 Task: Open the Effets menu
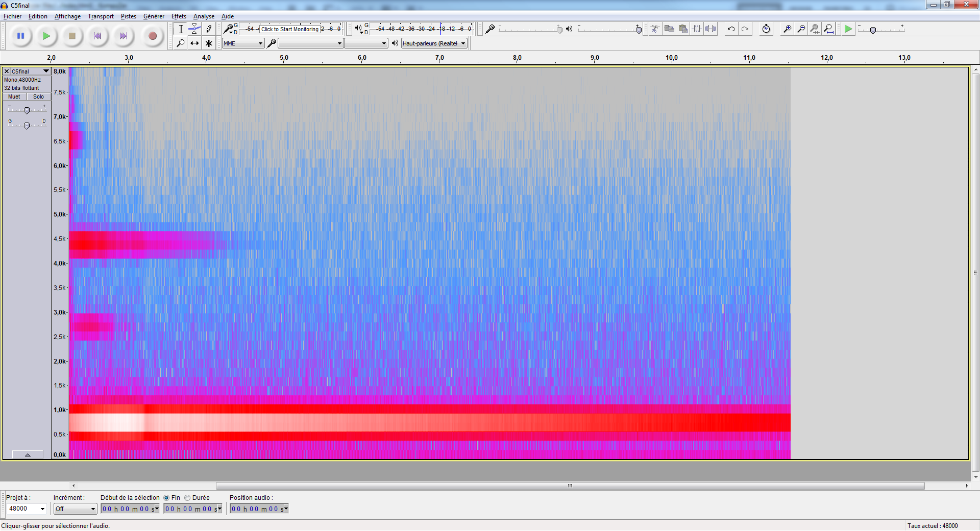pos(179,16)
